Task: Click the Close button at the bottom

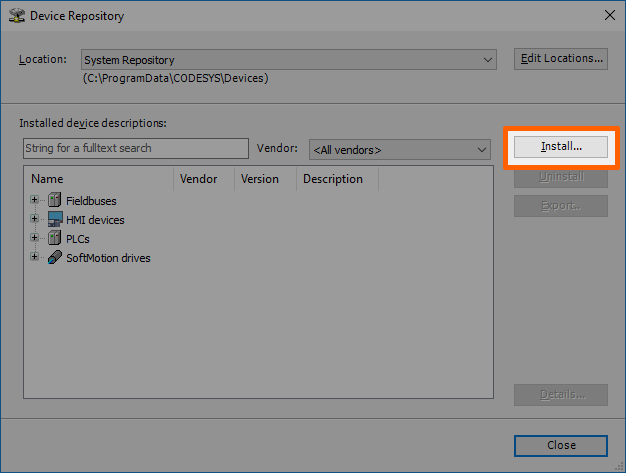Action: (561, 445)
